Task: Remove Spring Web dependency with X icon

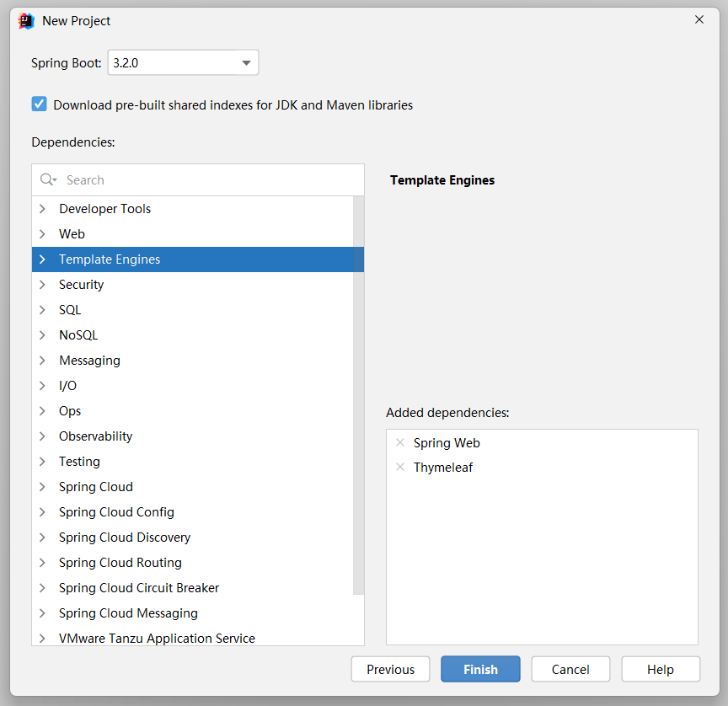Action: point(400,443)
